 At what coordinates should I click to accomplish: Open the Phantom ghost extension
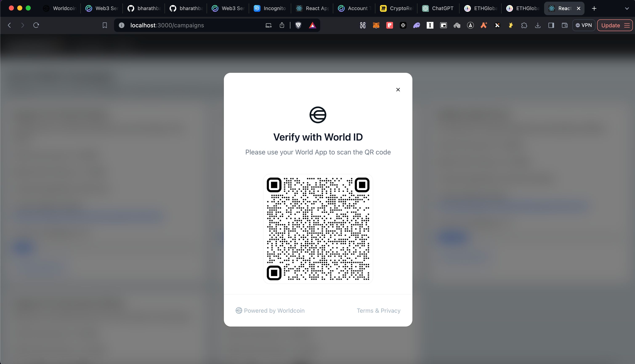coord(417,25)
